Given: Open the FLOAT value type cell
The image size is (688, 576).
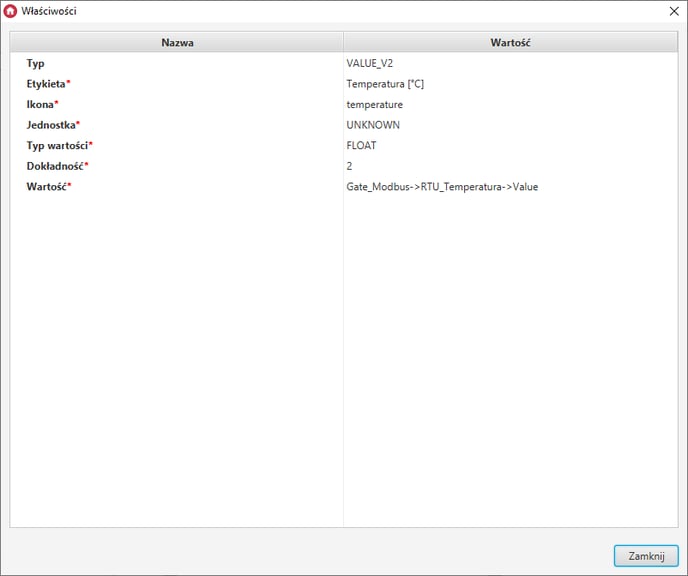Looking at the screenshot, I should click(511, 146).
